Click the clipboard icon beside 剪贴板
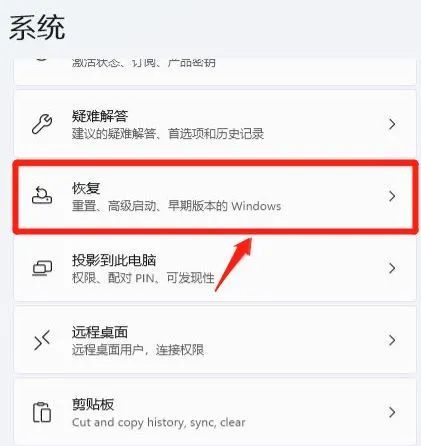 coord(42,412)
